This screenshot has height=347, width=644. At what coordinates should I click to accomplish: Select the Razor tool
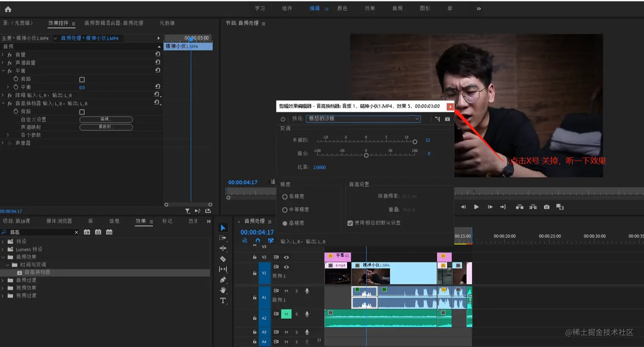coord(223,259)
